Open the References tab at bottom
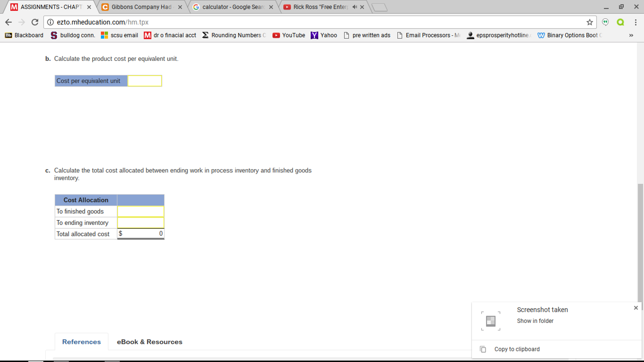 click(82, 342)
